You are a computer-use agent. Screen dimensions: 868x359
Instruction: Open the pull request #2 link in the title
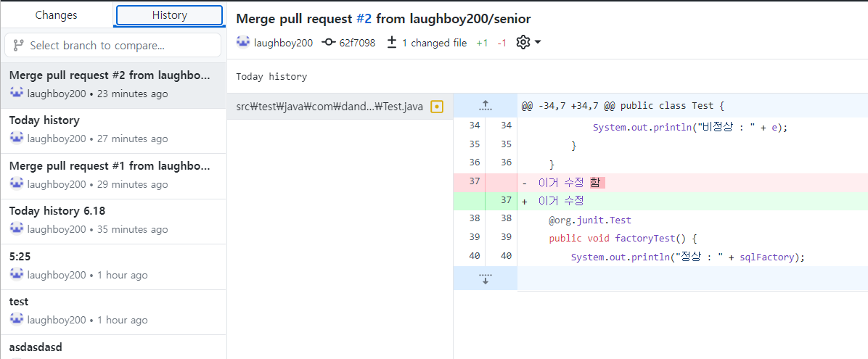coord(364,19)
